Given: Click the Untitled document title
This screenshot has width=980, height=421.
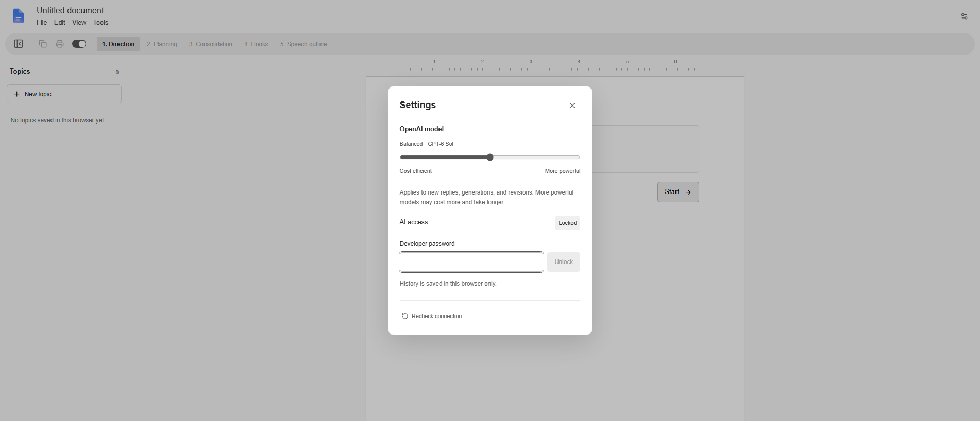Looking at the screenshot, I should pyautogui.click(x=70, y=10).
